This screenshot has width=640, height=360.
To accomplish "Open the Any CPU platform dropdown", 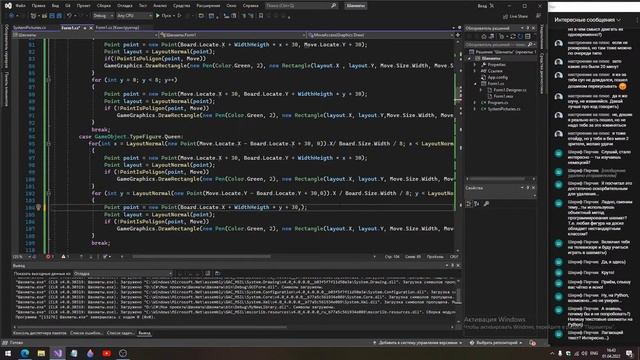I will coord(134,16).
